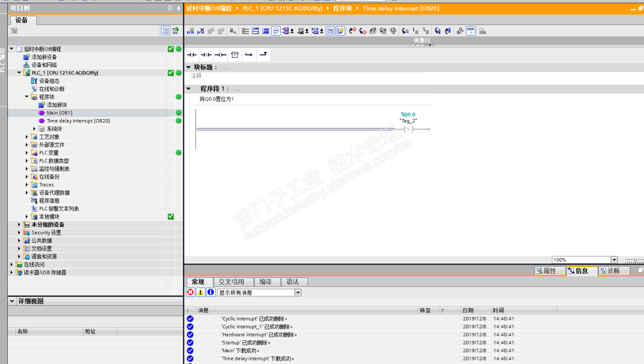Viewport: 644px width, 364px height.
Task: Open the 添加新设备 add device item
Action: coord(40,57)
